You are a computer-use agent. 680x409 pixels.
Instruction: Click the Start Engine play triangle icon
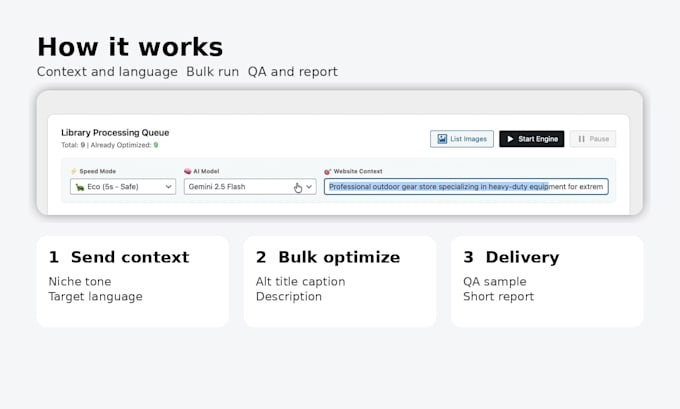pyautogui.click(x=510, y=139)
